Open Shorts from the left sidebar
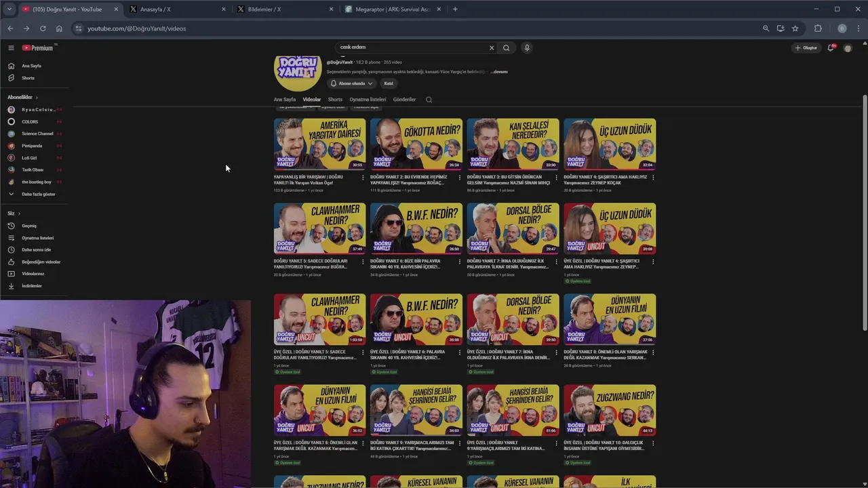The height and width of the screenshot is (488, 868). (28, 78)
